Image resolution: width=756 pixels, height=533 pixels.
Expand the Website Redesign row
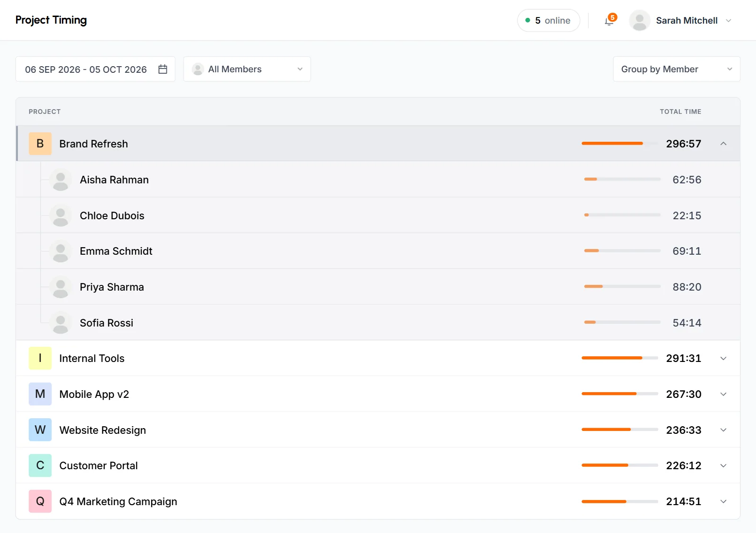pyautogui.click(x=723, y=430)
